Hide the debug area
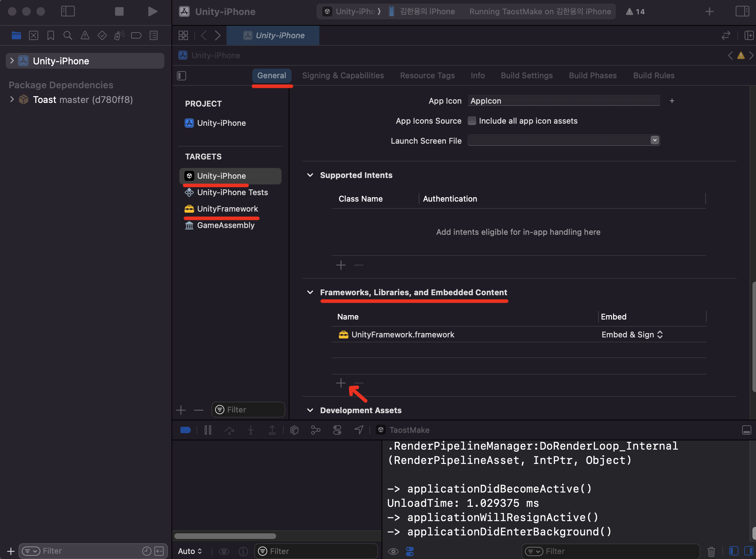This screenshot has height=559, width=756. (x=747, y=430)
